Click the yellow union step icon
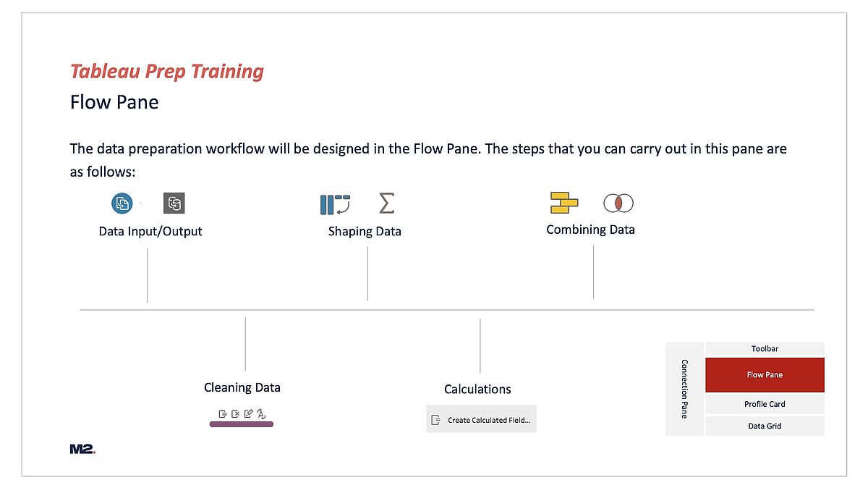 tap(563, 203)
